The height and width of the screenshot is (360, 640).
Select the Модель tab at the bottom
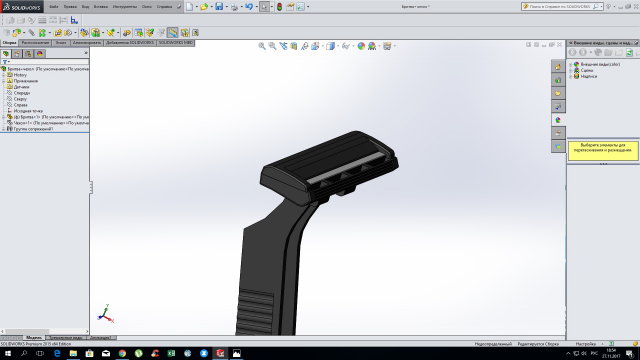point(33,338)
